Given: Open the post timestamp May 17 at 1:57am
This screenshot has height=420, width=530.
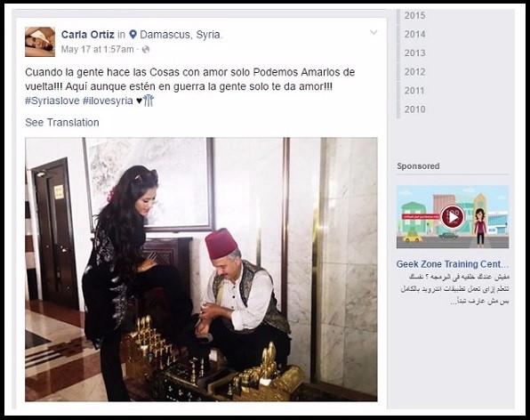Looking at the screenshot, I should pyautogui.click(x=97, y=49).
